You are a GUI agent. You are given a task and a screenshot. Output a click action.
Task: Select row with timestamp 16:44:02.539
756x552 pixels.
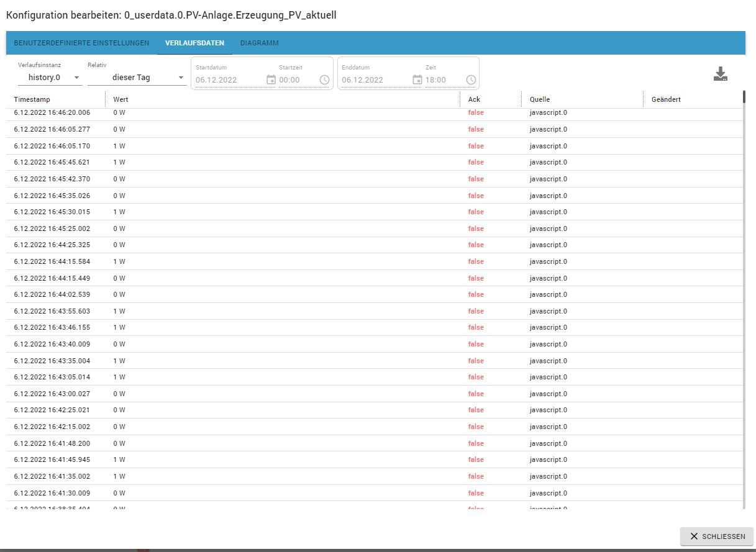tap(375, 294)
